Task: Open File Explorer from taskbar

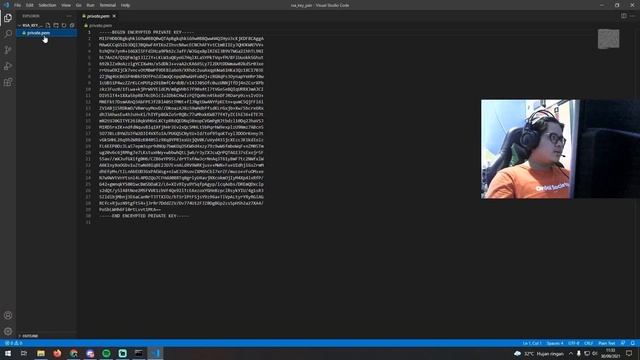Action: 41,353
